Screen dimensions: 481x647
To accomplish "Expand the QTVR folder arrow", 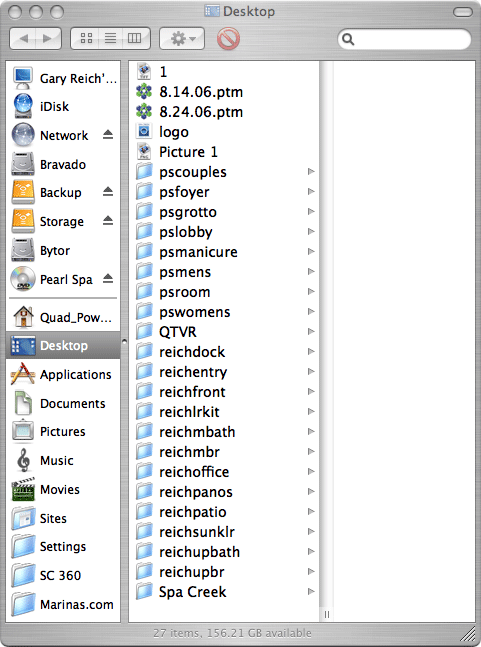I will tap(311, 331).
